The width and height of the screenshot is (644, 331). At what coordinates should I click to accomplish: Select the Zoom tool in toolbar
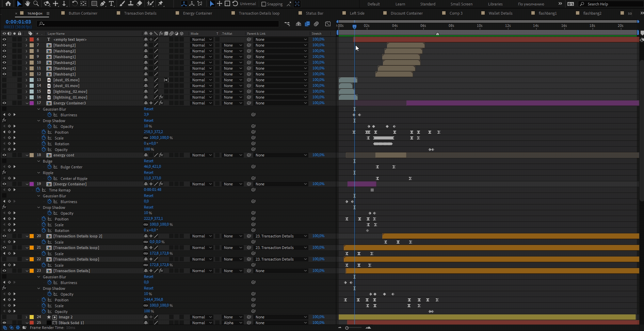click(36, 4)
